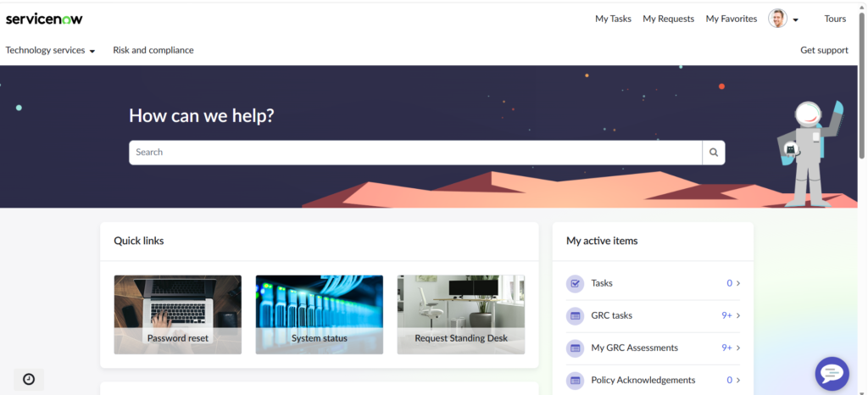The image size is (868, 395).
Task: Click the search magnifying glass button
Action: pyautogui.click(x=713, y=153)
